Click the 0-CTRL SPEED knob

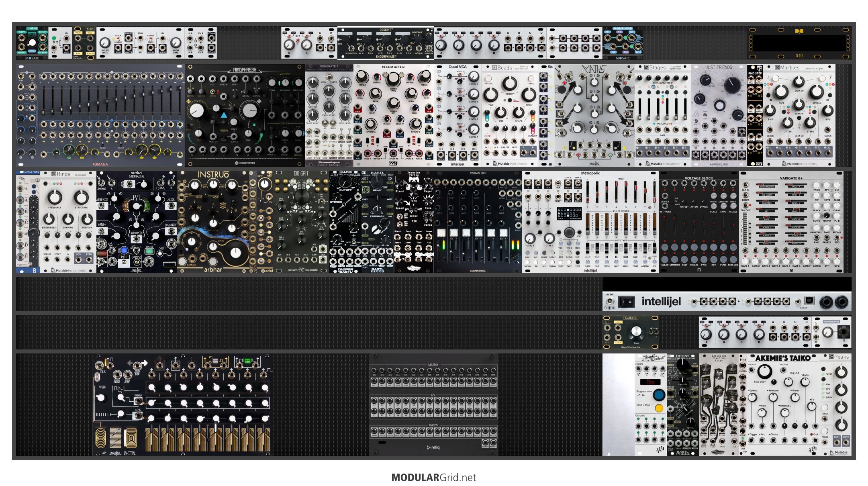[x=102, y=397]
